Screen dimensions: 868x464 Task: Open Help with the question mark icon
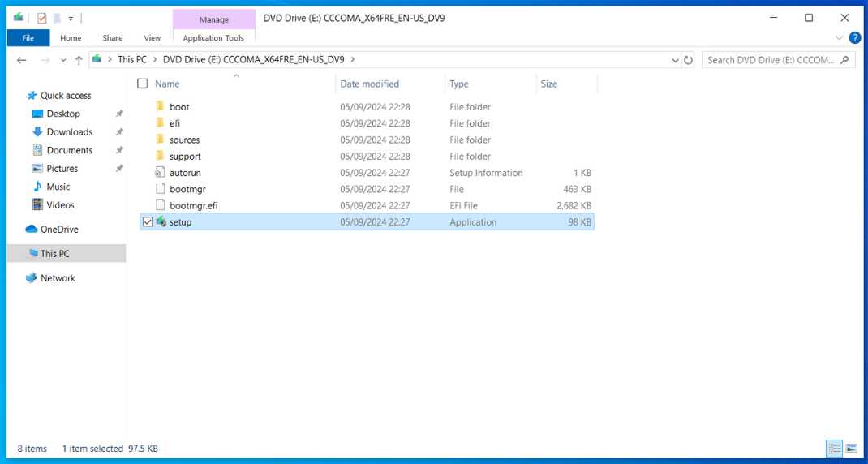(x=854, y=38)
